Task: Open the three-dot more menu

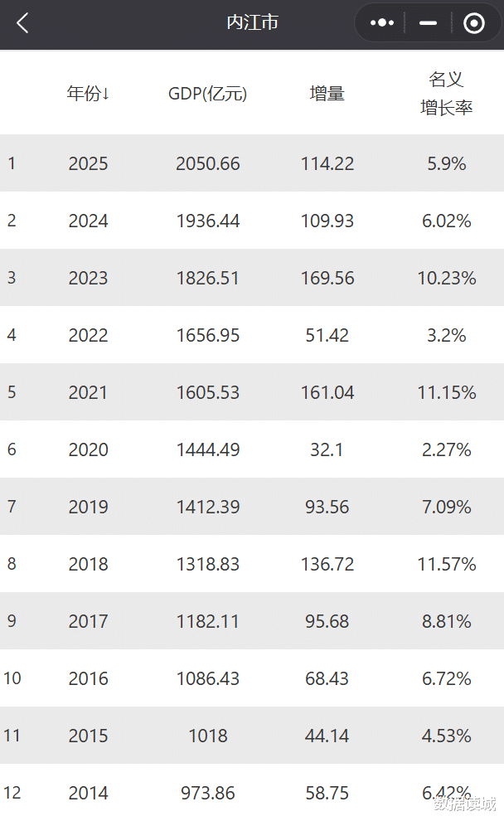Action: pyautogui.click(x=381, y=23)
